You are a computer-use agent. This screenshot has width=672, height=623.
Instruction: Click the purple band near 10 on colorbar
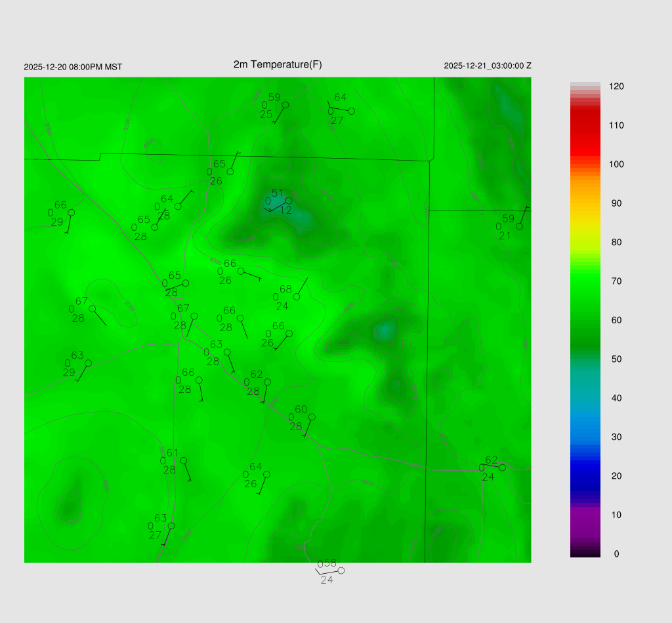click(x=585, y=515)
